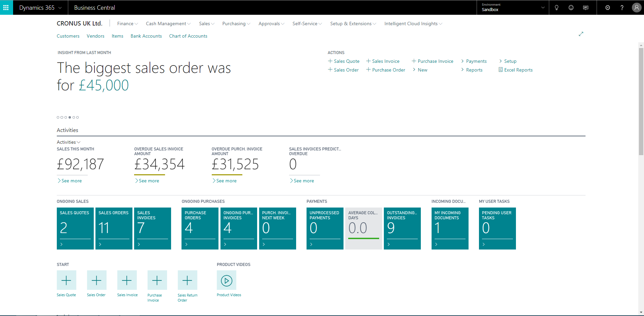Open Excel Reports action
This screenshot has height=316, width=644.
coord(516,70)
